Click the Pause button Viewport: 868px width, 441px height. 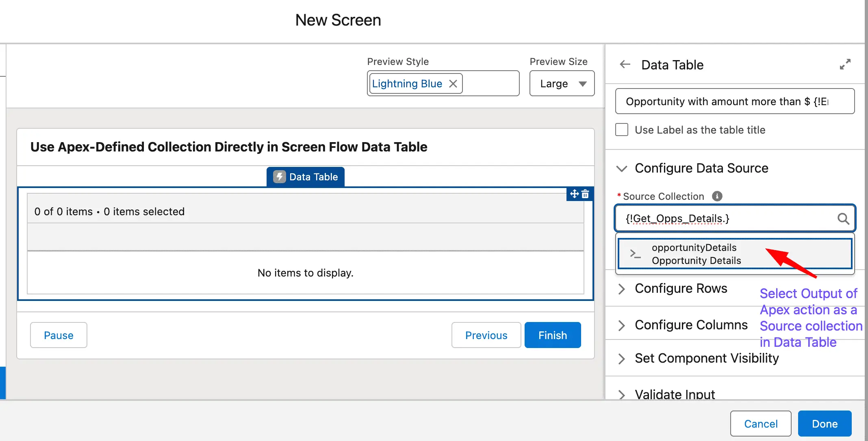pyautogui.click(x=59, y=335)
